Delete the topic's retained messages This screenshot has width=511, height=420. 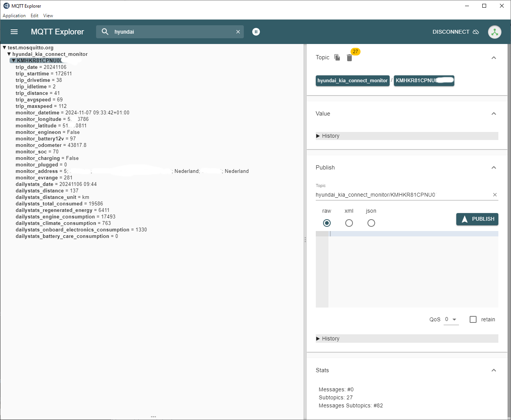coord(349,58)
